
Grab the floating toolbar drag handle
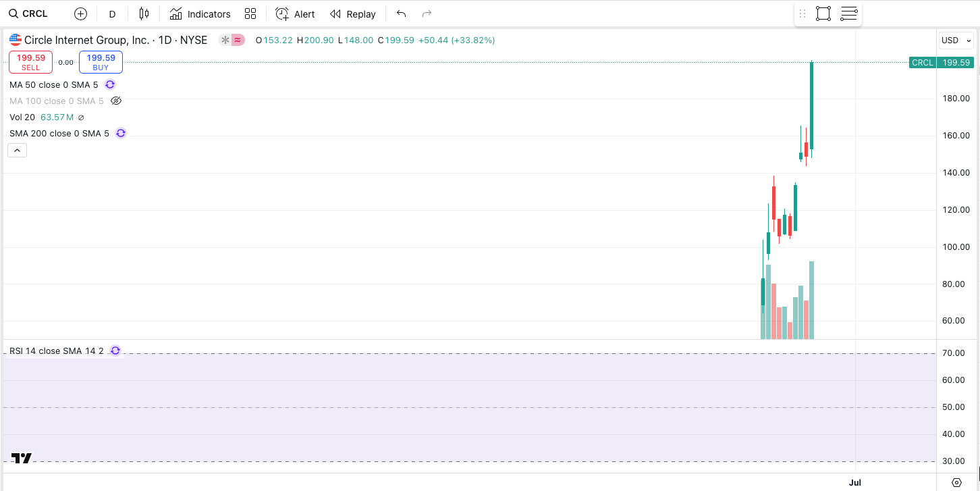point(802,14)
